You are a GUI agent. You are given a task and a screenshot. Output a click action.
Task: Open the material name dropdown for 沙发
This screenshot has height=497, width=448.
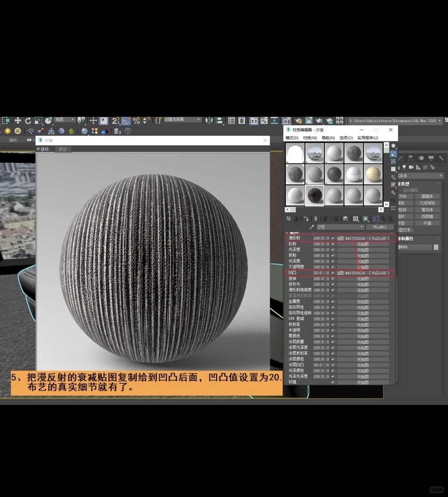pos(362,227)
